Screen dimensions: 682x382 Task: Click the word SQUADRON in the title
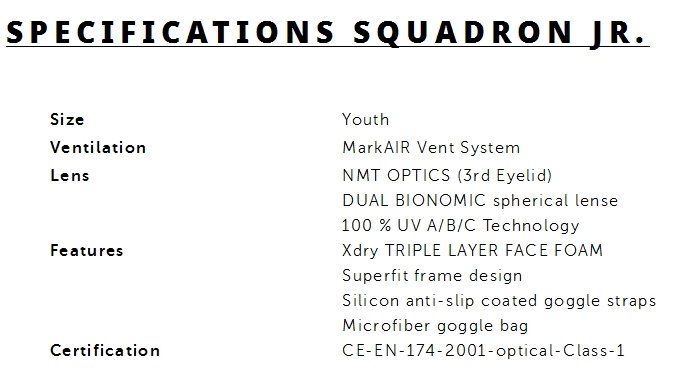[x=463, y=33]
